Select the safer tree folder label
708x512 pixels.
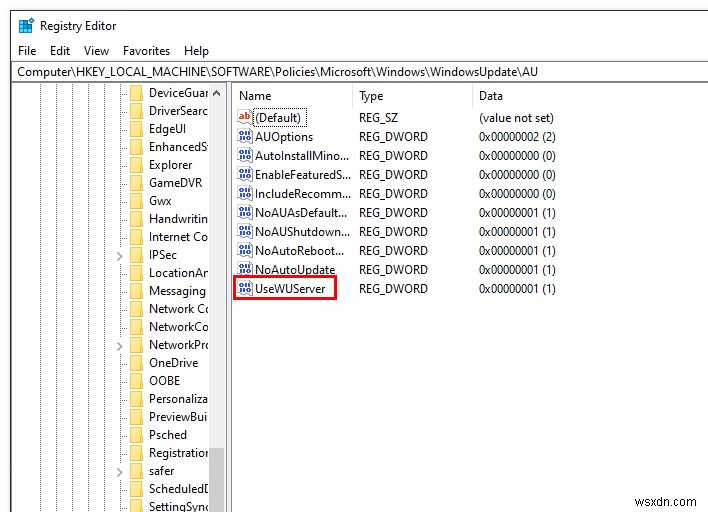pyautogui.click(x=161, y=471)
